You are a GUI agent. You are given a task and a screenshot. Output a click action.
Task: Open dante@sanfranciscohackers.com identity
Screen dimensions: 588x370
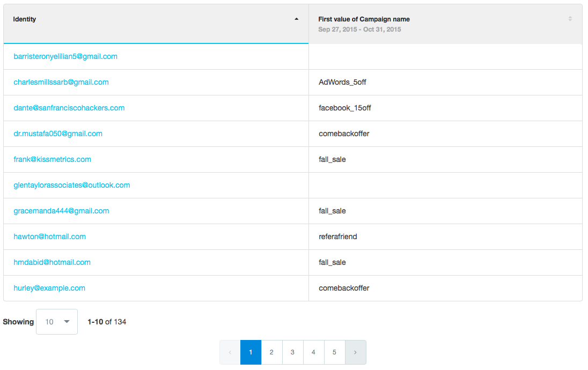pos(69,108)
